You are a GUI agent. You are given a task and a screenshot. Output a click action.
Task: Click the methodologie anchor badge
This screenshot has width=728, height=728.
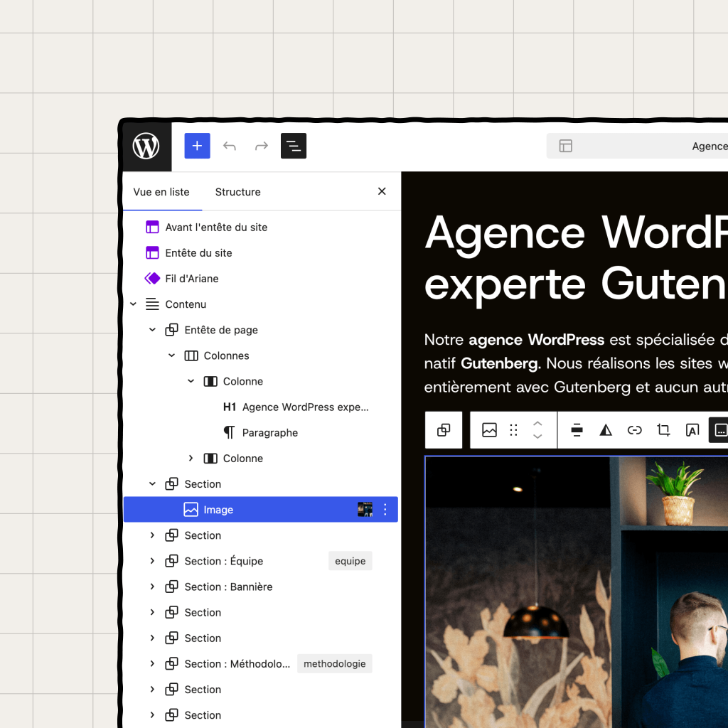(x=334, y=663)
